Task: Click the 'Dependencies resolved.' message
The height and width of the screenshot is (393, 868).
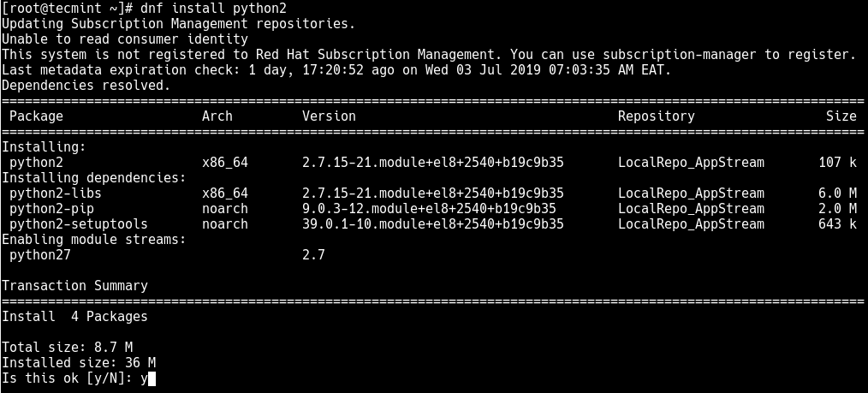Action: point(86,86)
